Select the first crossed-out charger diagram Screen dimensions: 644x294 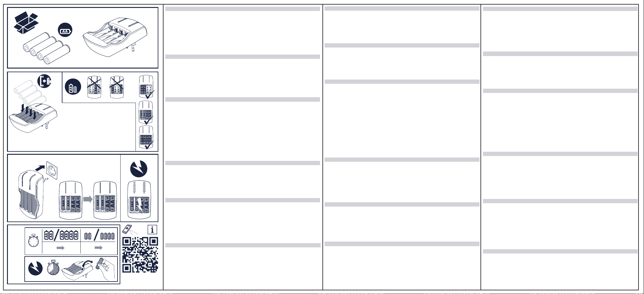pos(94,87)
